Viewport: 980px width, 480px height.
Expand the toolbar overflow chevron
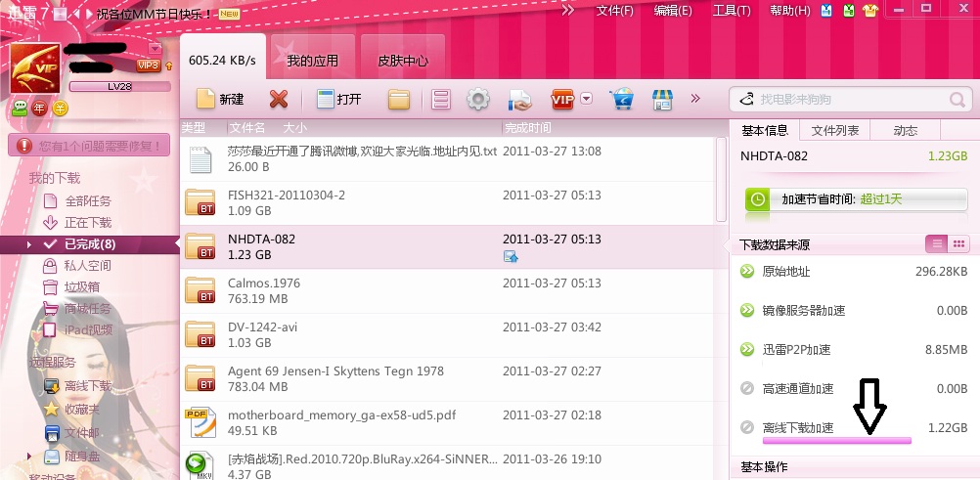695,98
